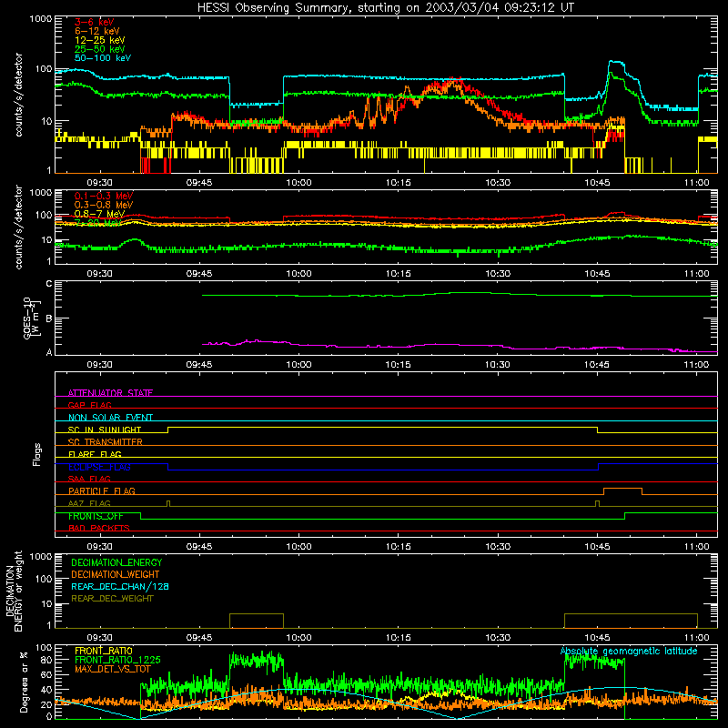The width and height of the screenshot is (728, 728).
Task: Select the PARTICLE_FLAG label
Action: point(102,490)
